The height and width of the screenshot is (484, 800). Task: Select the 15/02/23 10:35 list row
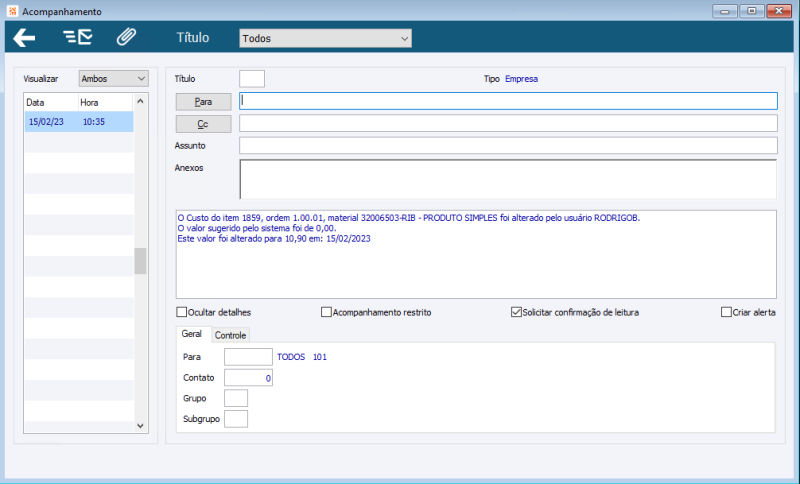[x=79, y=122]
